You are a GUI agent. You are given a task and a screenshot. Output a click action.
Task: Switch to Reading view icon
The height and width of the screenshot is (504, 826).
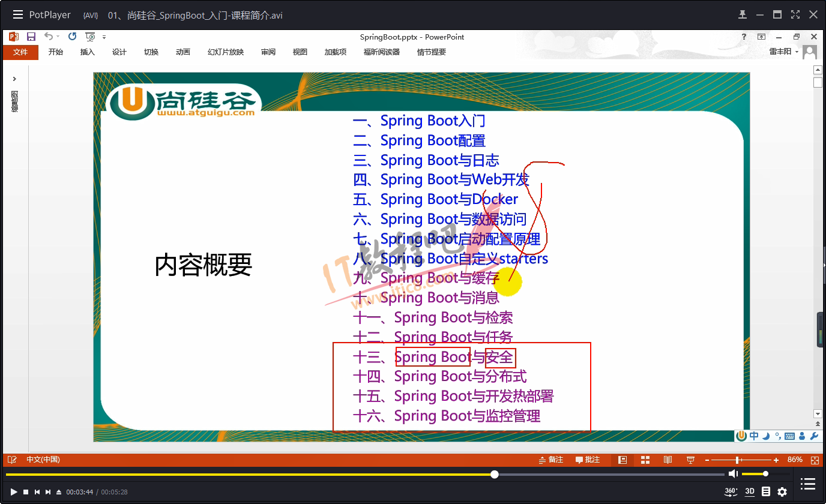(x=668, y=460)
